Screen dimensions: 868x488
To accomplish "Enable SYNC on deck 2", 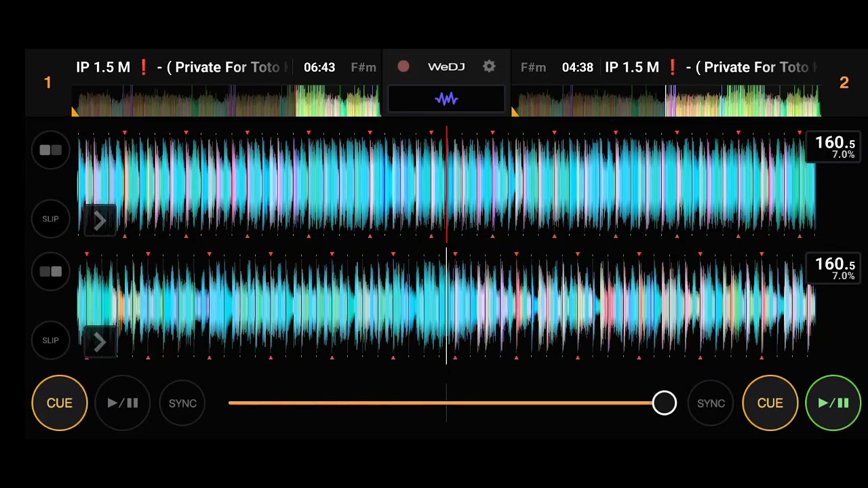I will (711, 403).
